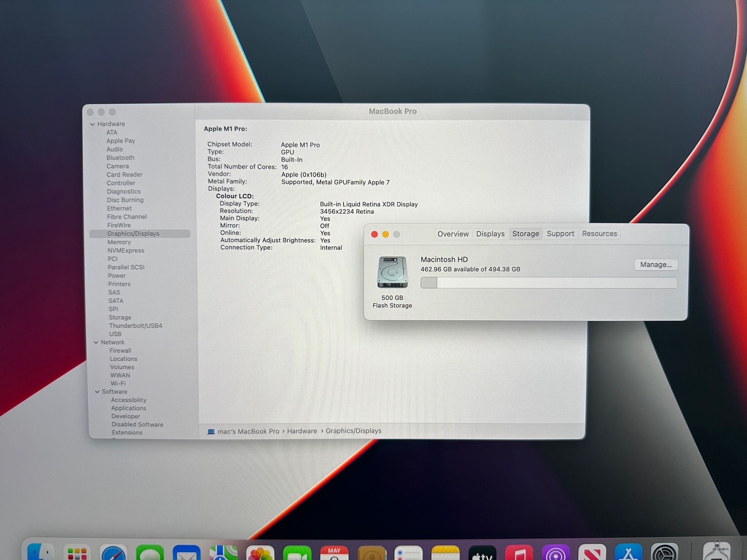Select FireWire in the sidebar
Viewport: 747px width, 560px height.
[x=119, y=225]
